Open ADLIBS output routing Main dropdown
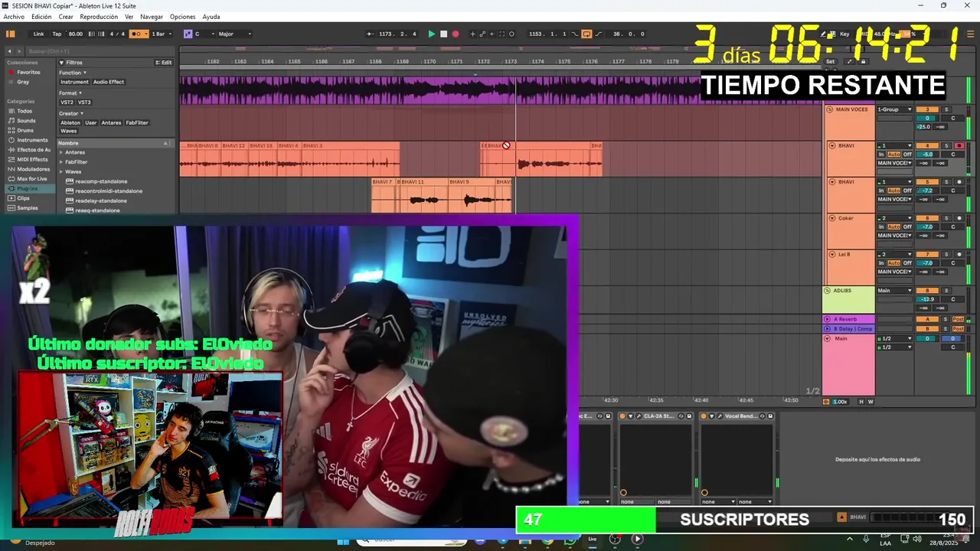The image size is (980, 551). [894, 291]
